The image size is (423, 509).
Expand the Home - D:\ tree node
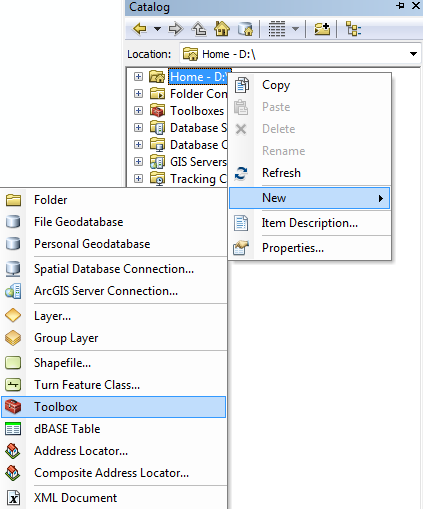[138, 76]
